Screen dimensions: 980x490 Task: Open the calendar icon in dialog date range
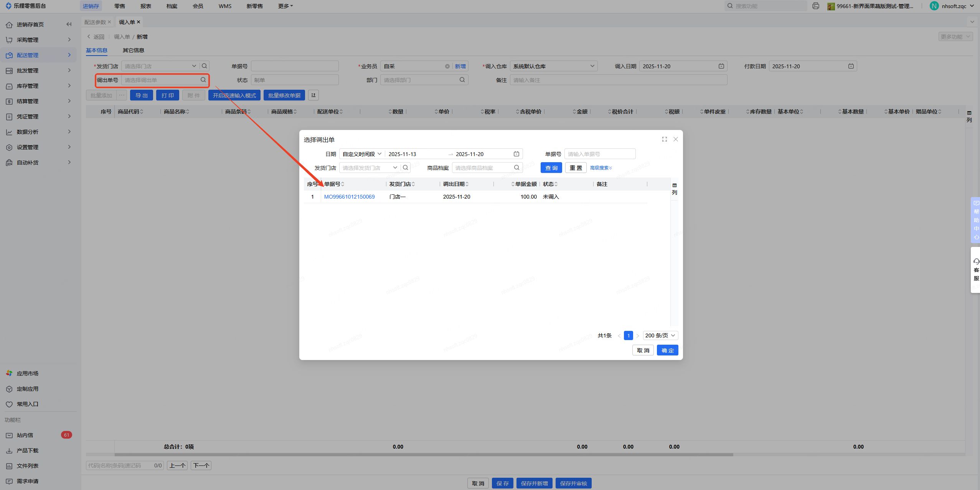tap(516, 154)
